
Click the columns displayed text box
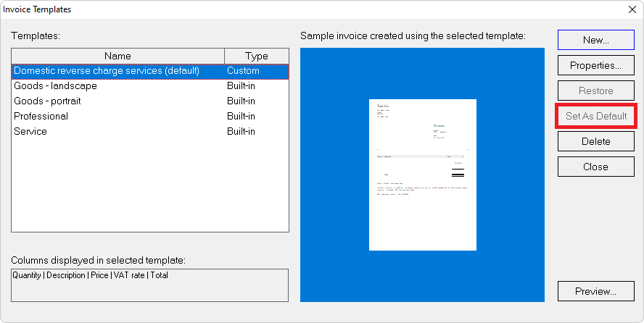point(149,285)
